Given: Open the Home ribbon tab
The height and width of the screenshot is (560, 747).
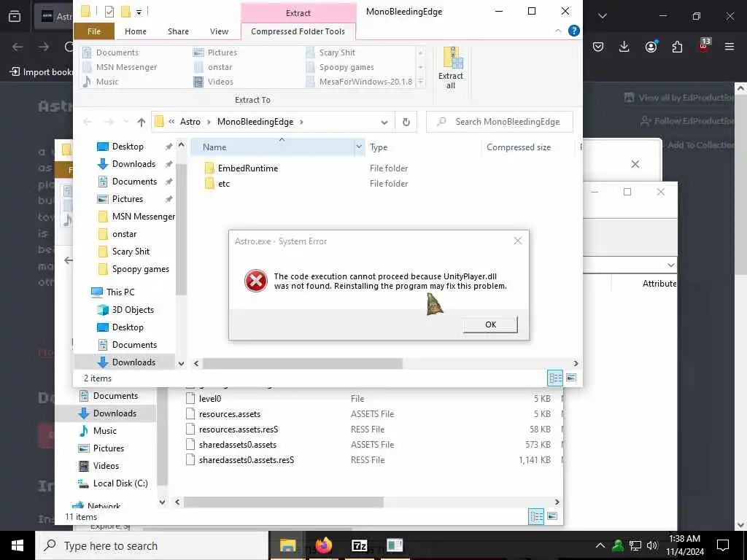Looking at the screenshot, I should (135, 31).
